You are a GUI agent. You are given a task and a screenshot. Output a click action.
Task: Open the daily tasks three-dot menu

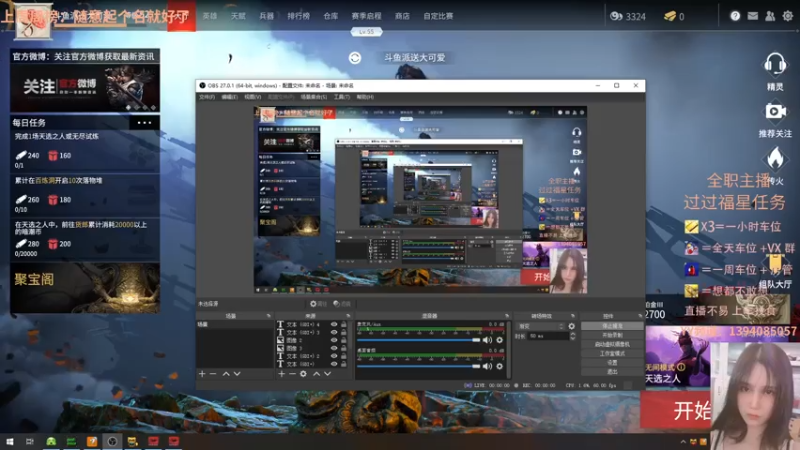tap(144, 122)
